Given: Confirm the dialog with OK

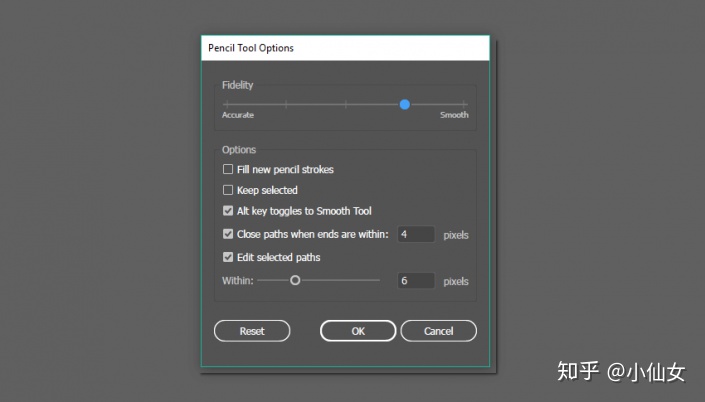Looking at the screenshot, I should [x=358, y=331].
